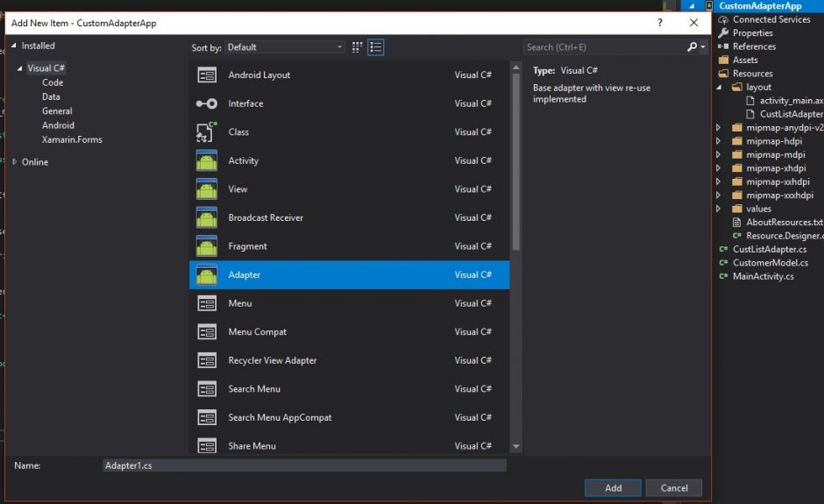Image resolution: width=824 pixels, height=504 pixels.
Task: Expand the mipmap-mdpi folder
Action: [x=719, y=155]
